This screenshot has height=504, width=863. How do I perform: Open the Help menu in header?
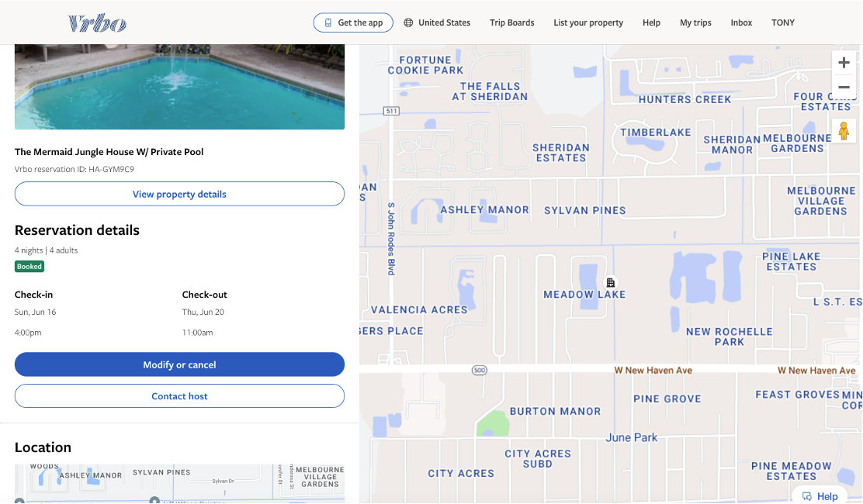tap(651, 22)
